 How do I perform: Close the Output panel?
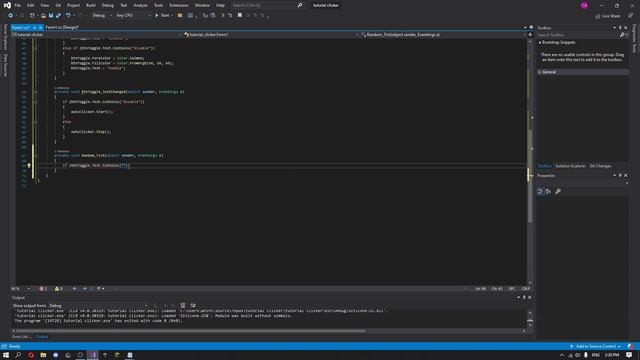pos(530,298)
